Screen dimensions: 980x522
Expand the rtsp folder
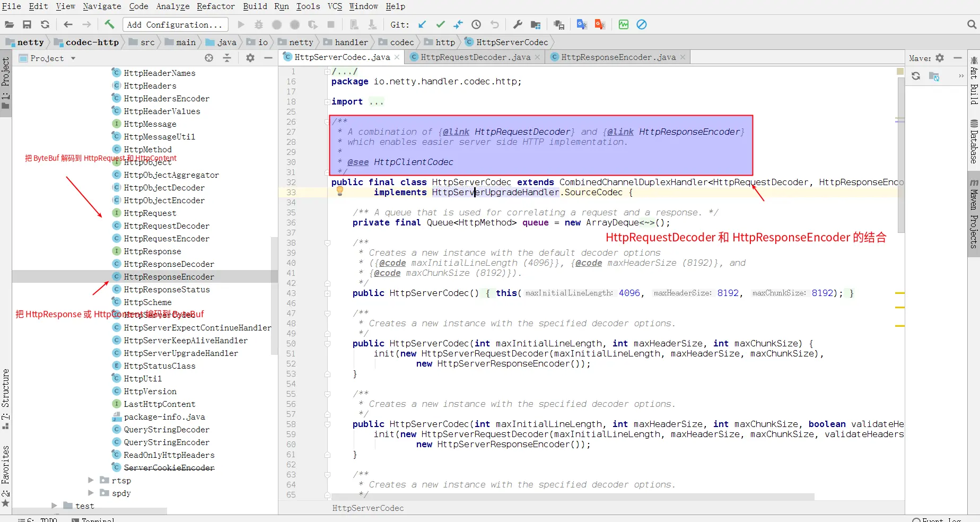coord(91,480)
